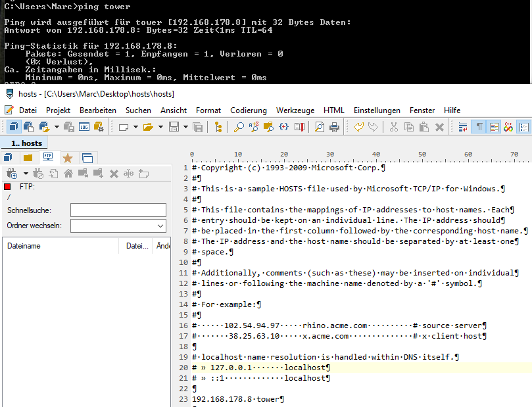Screen dimensions: 532x407
Task: Click the blue cube Project toolbar icon
Action: tap(14, 127)
